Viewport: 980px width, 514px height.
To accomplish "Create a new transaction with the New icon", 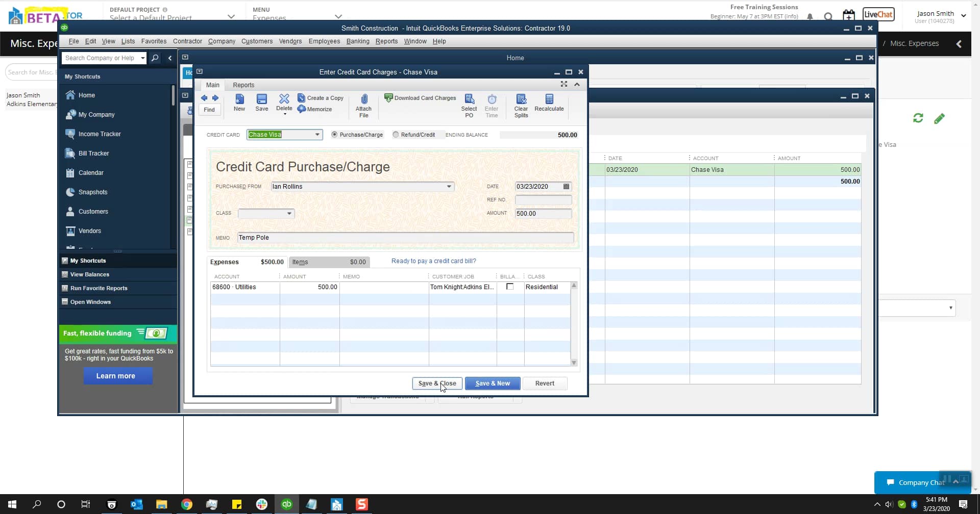I will coord(239,103).
